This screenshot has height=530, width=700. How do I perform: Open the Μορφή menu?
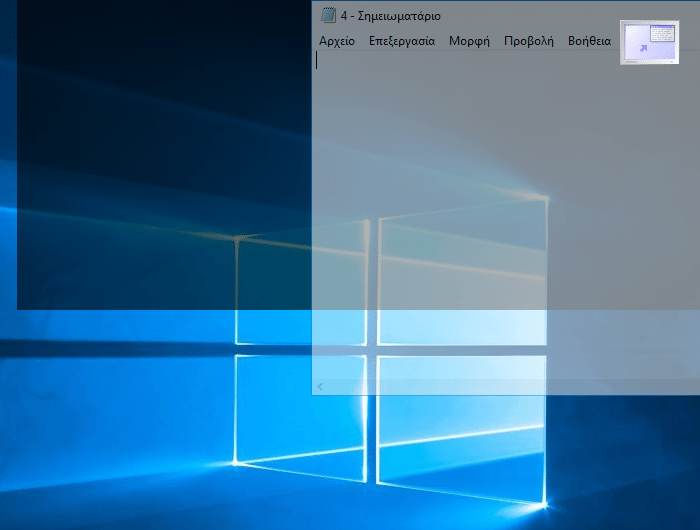click(x=469, y=41)
